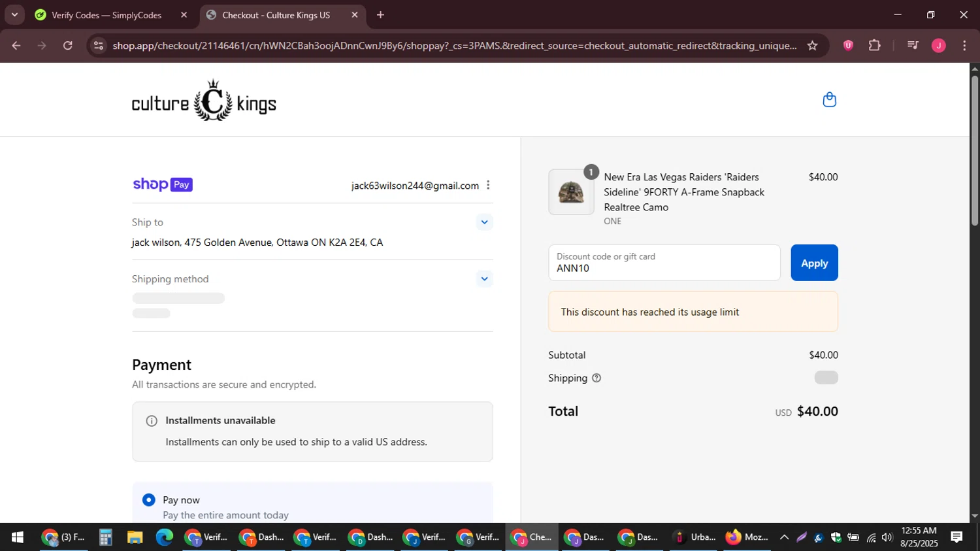View site information icon in address bar
This screenshot has width=980, height=551.
99,46
